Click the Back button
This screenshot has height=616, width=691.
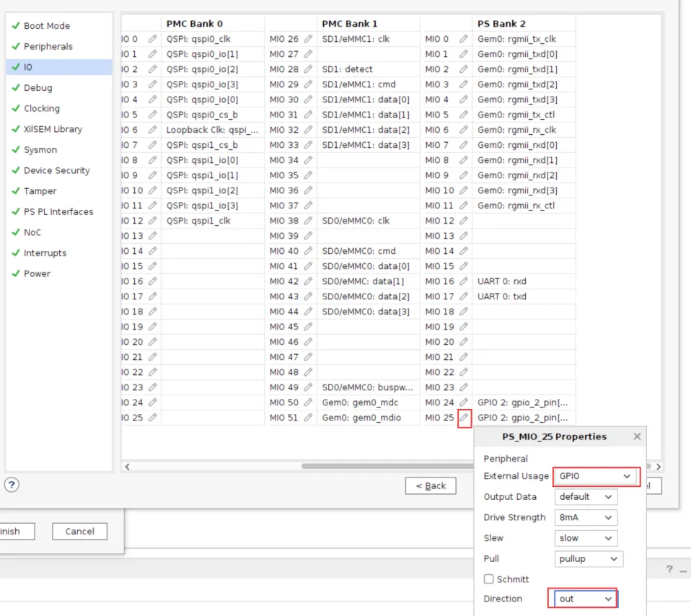pyautogui.click(x=431, y=485)
